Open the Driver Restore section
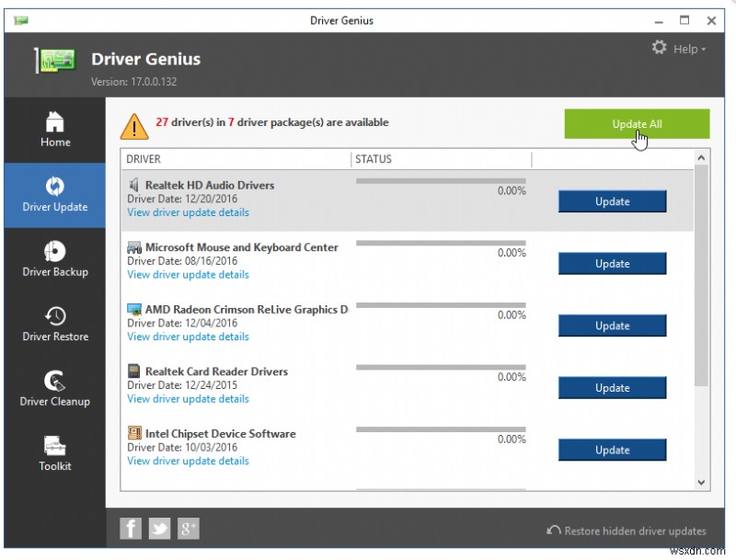Screen dimensions: 736x560 [54, 325]
